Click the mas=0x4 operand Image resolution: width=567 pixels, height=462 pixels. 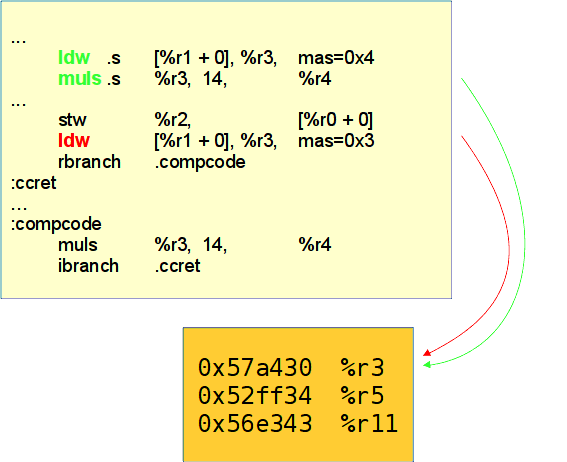coord(336,58)
